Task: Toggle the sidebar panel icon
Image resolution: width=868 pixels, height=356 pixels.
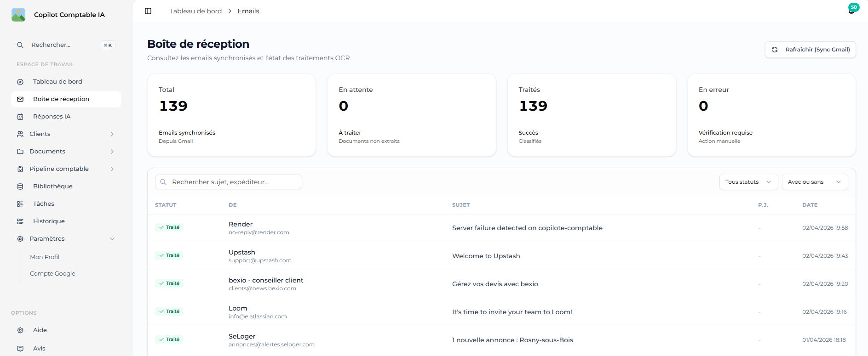Action: [148, 11]
